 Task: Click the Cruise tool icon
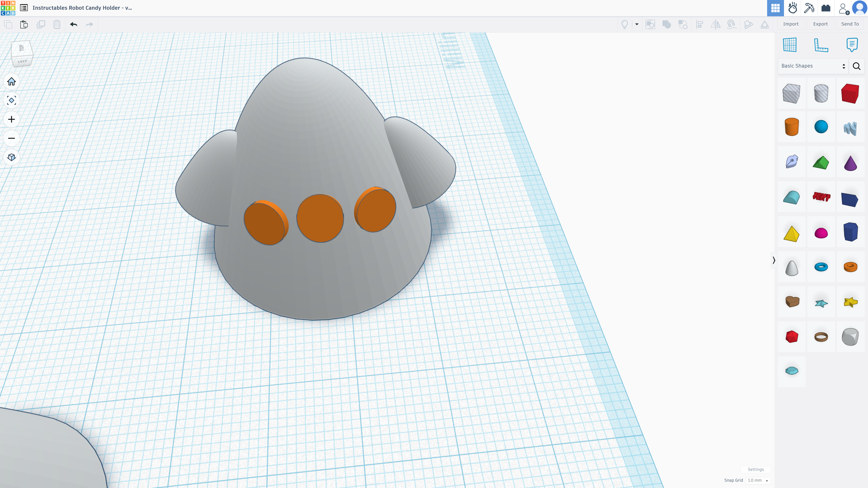click(732, 24)
